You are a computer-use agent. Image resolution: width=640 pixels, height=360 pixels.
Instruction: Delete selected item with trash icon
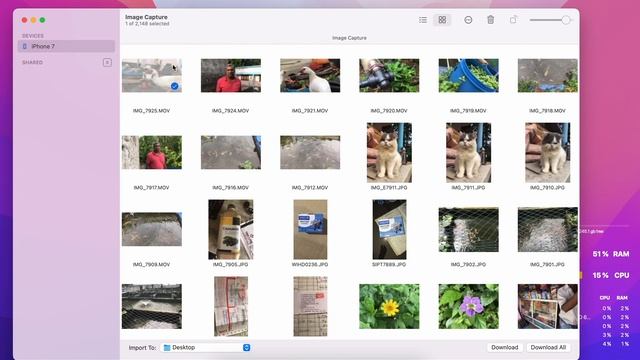click(x=491, y=20)
